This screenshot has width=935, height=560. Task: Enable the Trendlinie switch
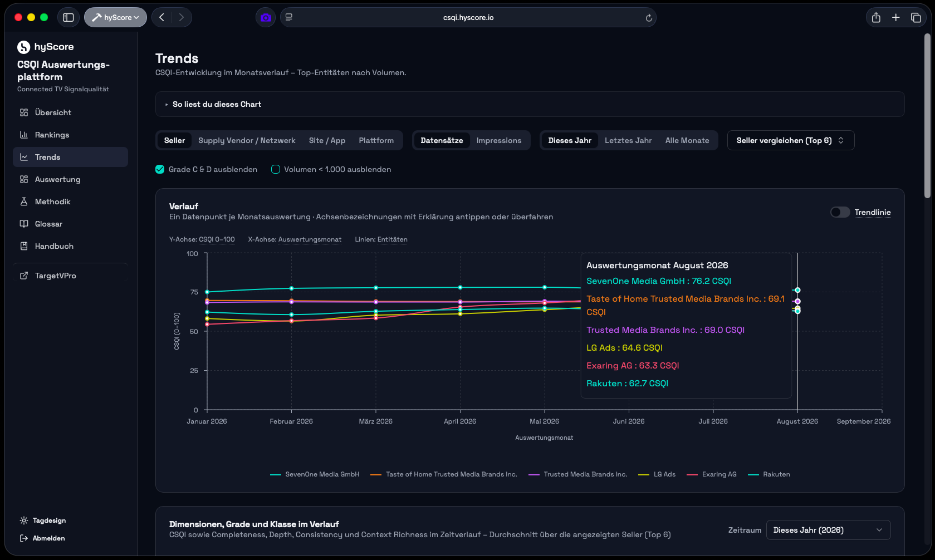click(840, 212)
